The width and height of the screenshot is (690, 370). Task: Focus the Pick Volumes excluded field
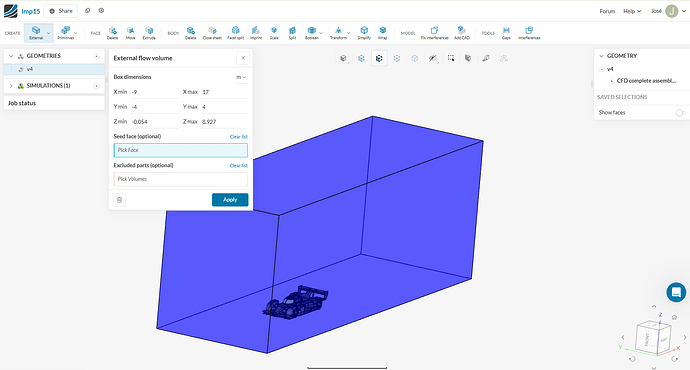(x=180, y=179)
